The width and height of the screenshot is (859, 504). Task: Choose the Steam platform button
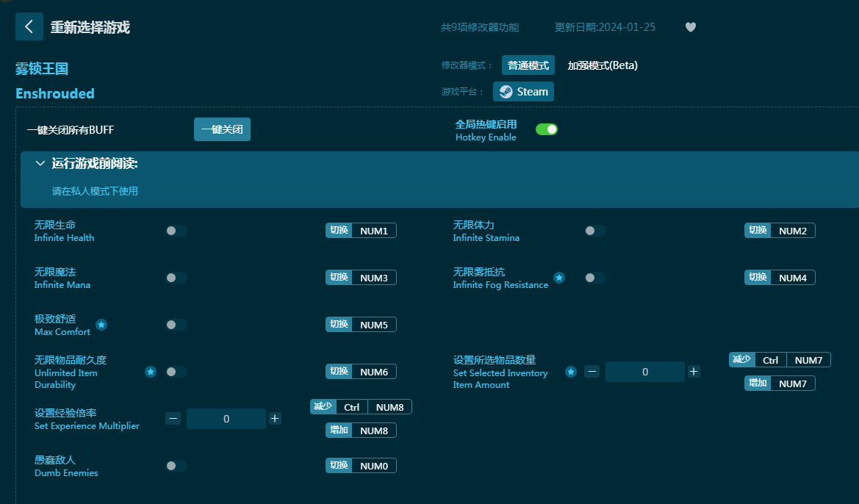[x=523, y=92]
